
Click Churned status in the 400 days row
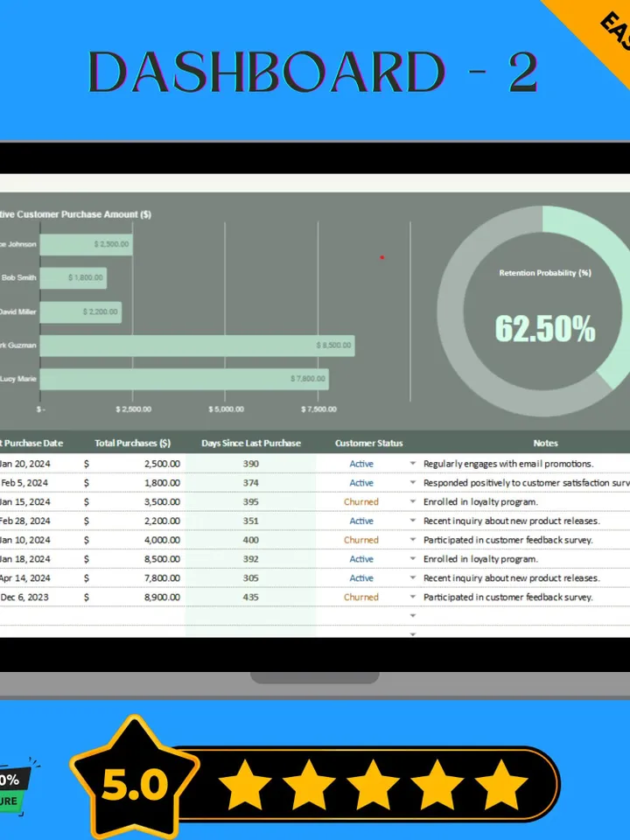[361, 540]
